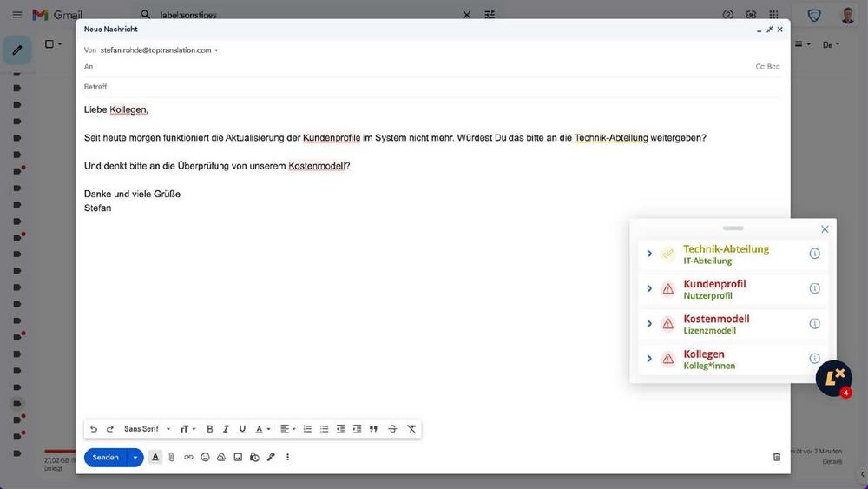Insert a file from Google Drive
The image size is (868, 489).
221,457
